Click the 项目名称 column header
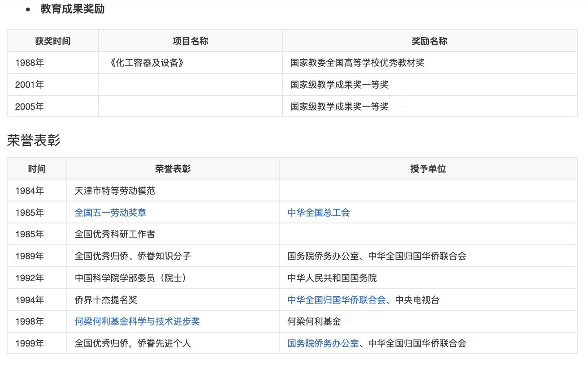Screen dimensions: 588x368 point(190,41)
